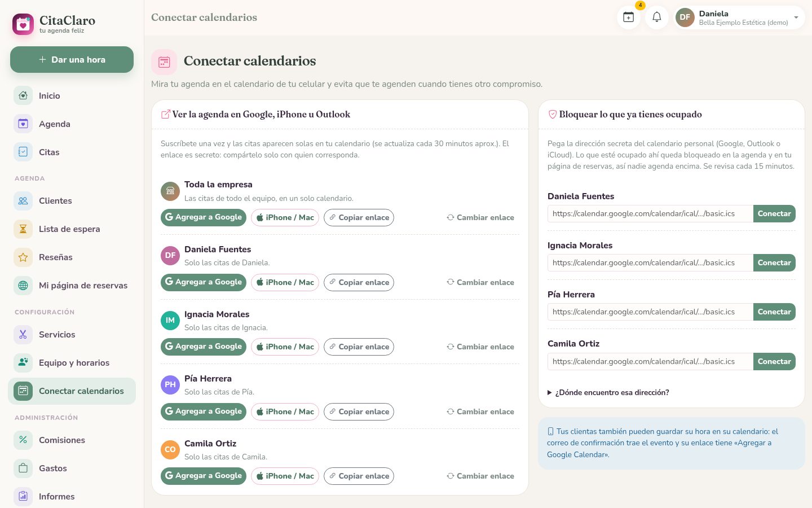The image size is (812, 508).
Task: Open the quick-add calendar icon with badge
Action: tap(628, 17)
